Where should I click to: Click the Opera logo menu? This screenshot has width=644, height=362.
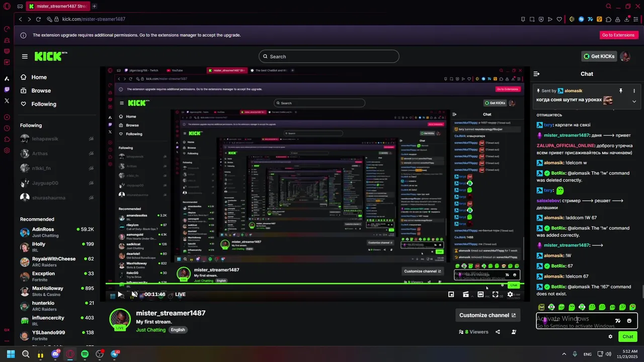coord(7,7)
